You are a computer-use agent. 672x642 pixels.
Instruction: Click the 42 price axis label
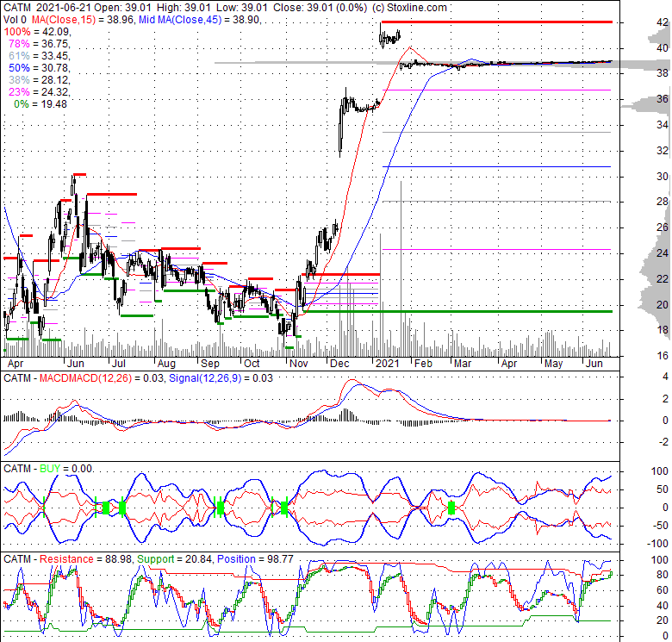coord(663,22)
